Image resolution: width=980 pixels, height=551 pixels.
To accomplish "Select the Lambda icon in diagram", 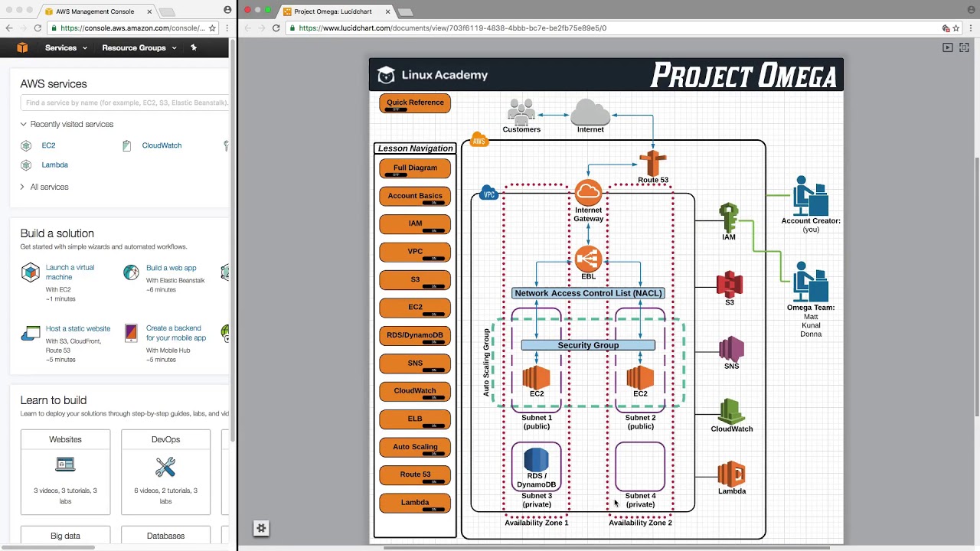I will point(731,474).
